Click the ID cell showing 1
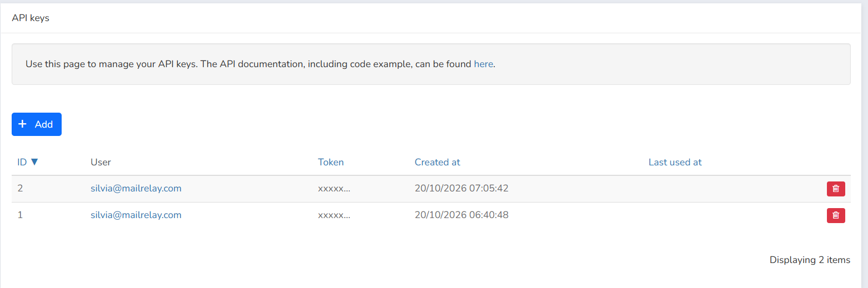Image resolution: width=868 pixels, height=288 pixels. [20, 215]
